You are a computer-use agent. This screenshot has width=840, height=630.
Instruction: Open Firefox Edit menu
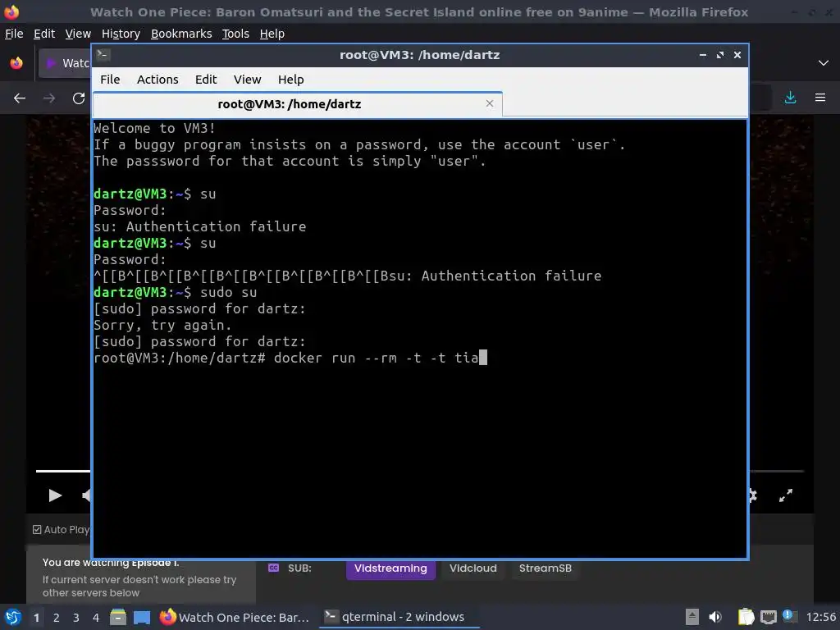(44, 34)
